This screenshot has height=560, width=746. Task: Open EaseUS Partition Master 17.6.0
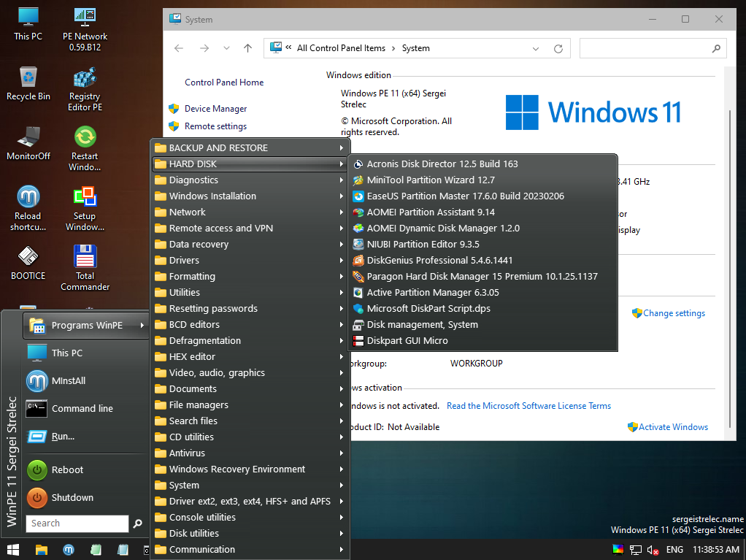point(482,196)
